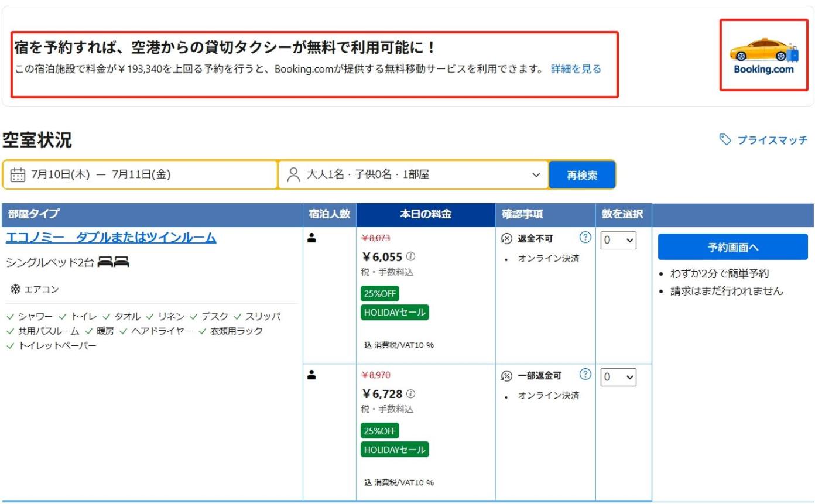This screenshot has width=815, height=504.
Task: Expand the guests and rooms selector
Action: tap(413, 174)
